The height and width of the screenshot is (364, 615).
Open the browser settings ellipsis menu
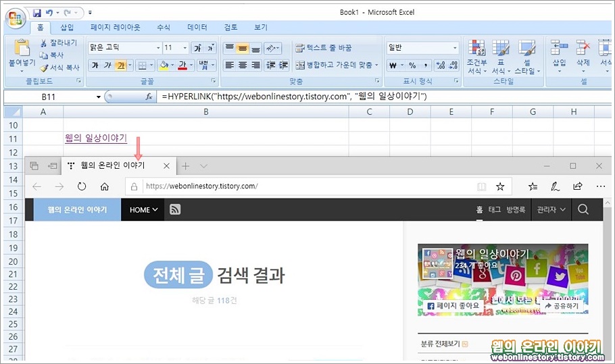601,186
